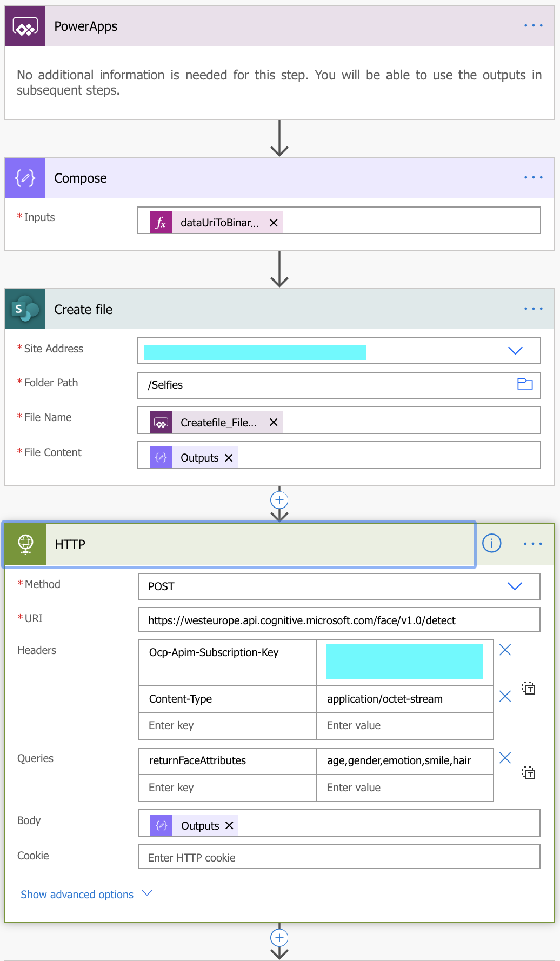The height and width of the screenshot is (961, 560).
Task: Insert a step between Create file and HTTP
Action: (x=279, y=500)
